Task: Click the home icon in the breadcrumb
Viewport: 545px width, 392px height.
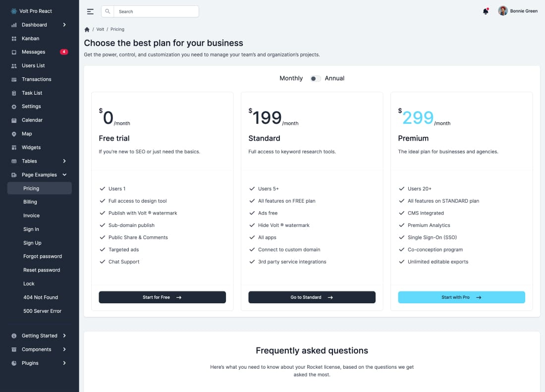Action: [x=87, y=30]
